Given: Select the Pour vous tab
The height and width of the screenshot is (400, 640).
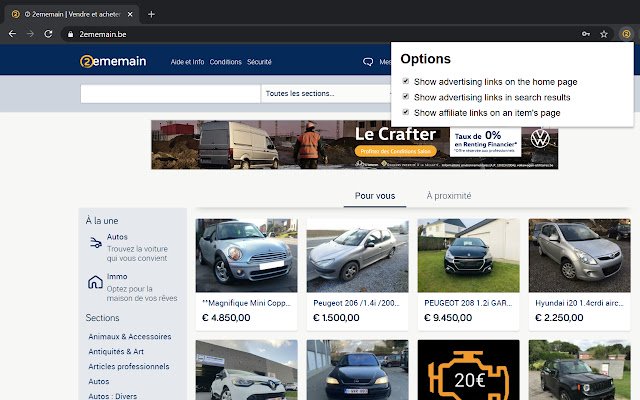Looking at the screenshot, I should click(x=375, y=196).
